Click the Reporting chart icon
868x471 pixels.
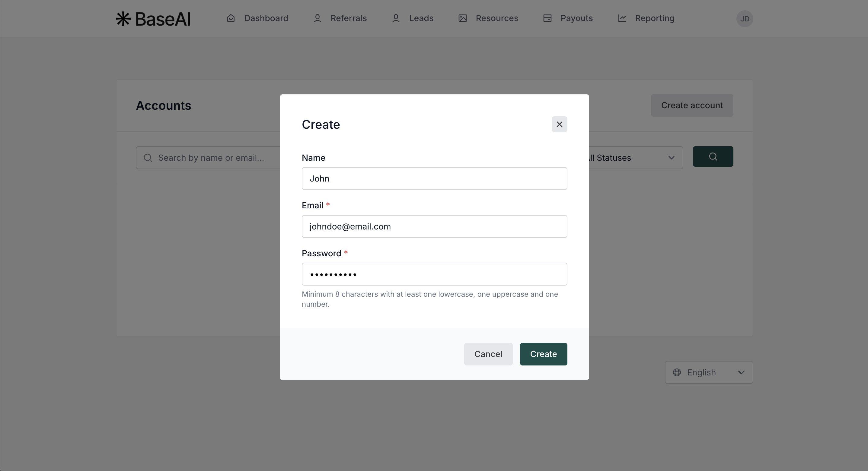pos(622,18)
